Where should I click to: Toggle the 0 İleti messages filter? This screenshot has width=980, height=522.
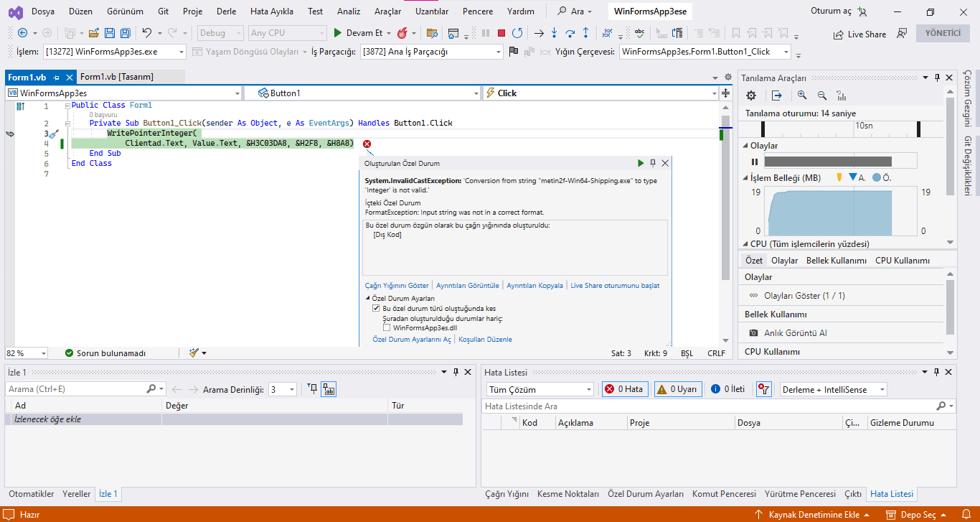(728, 389)
